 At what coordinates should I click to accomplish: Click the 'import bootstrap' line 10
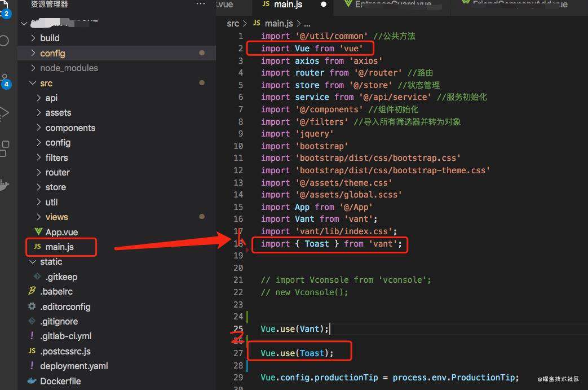[x=304, y=146]
